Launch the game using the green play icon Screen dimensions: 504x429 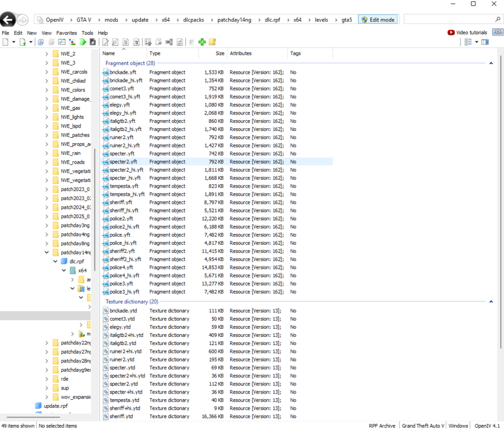pos(82,42)
